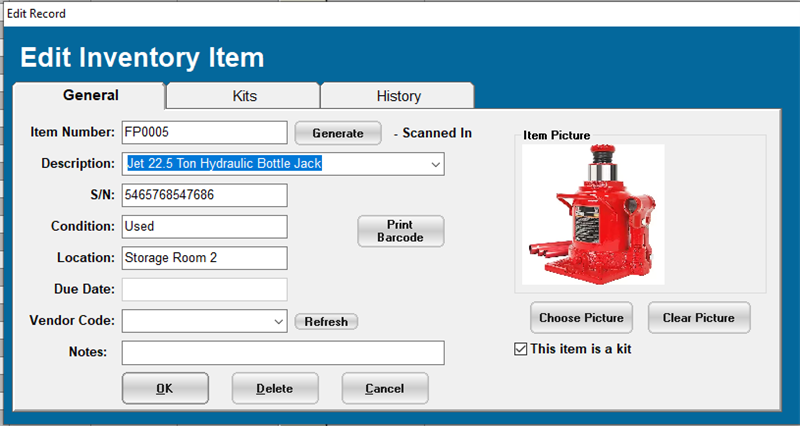Click the empty Due Date field
The height and width of the screenshot is (426, 800).
[x=205, y=289]
